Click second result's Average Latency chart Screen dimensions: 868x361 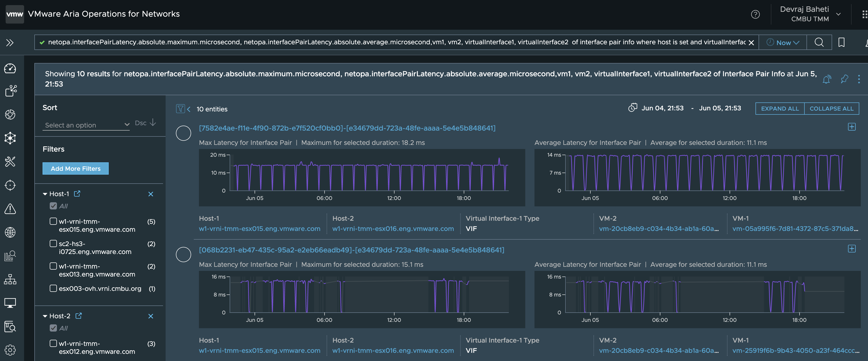698,300
